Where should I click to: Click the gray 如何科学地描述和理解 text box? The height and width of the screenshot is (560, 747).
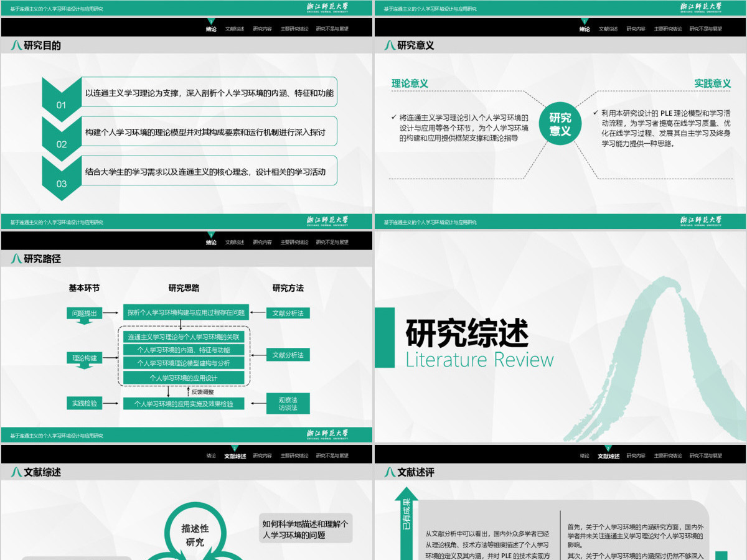pos(306,529)
